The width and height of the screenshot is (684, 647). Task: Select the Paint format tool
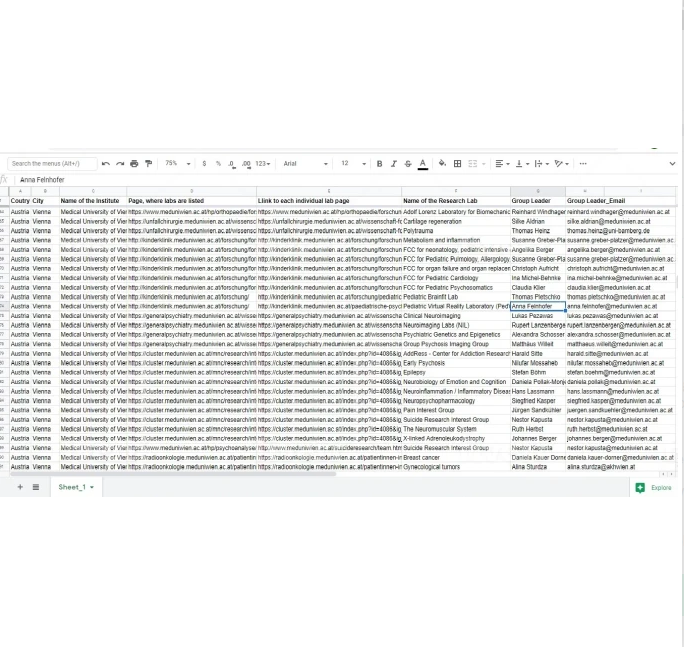pyautogui.click(x=149, y=164)
